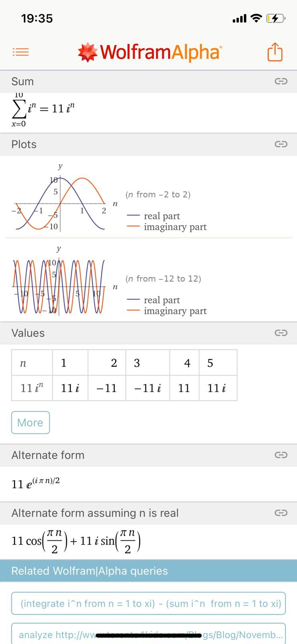Tap the share icon in header
This screenshot has width=297, height=644.
(x=275, y=52)
